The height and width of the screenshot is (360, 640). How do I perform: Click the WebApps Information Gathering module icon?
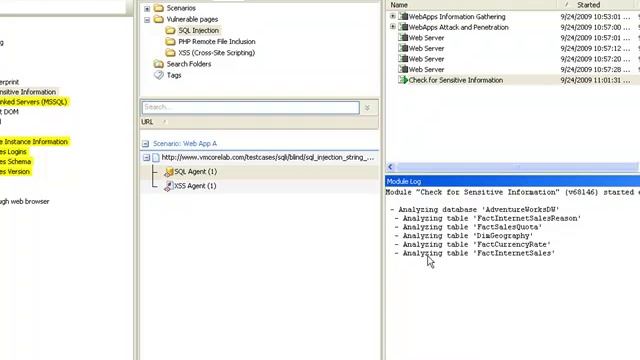coord(403,16)
